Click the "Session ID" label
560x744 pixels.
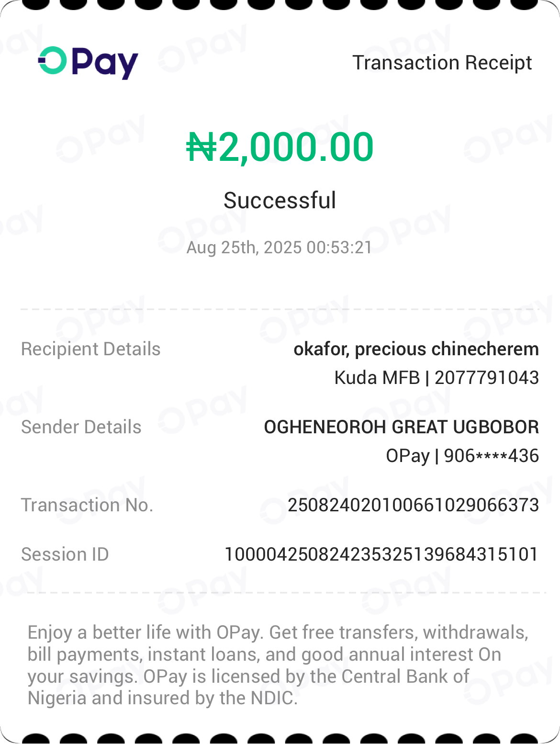(x=65, y=554)
